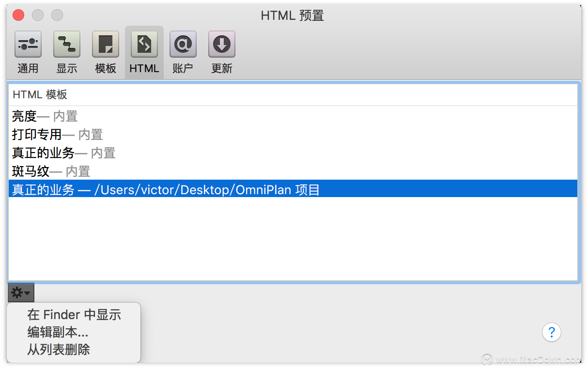Select the 真正的业务 内置 template row
Viewport: 588px width, 368px height.
pyautogui.click(x=293, y=153)
